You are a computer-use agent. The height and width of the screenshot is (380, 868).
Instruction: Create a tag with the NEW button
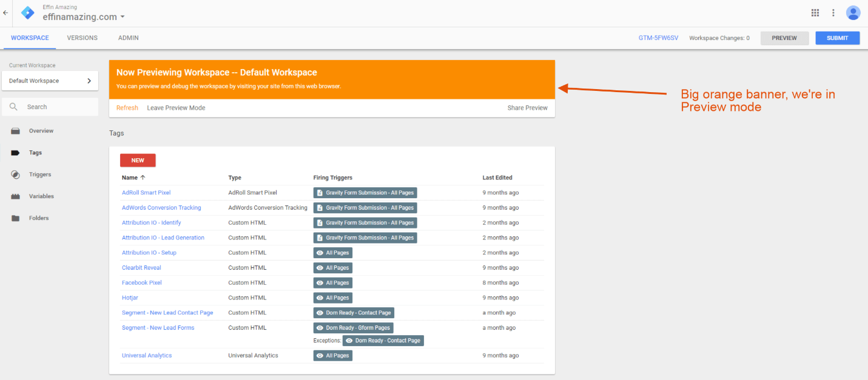(138, 160)
